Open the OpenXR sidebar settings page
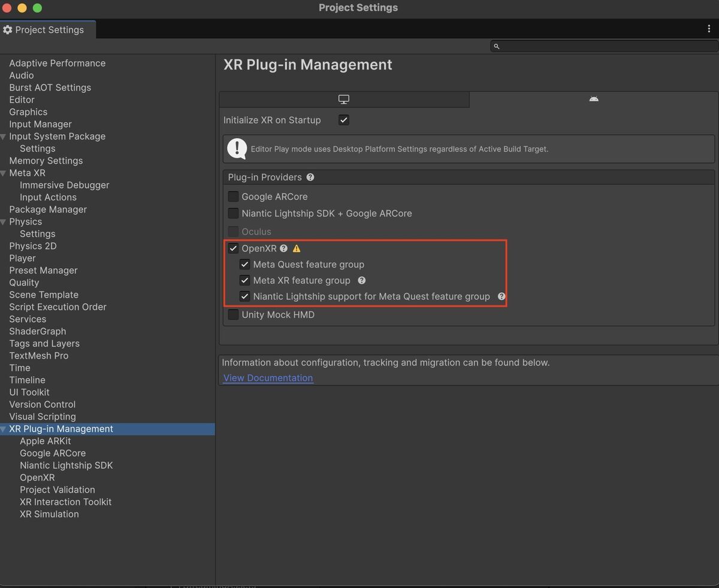The height and width of the screenshot is (588, 719). pyautogui.click(x=37, y=478)
